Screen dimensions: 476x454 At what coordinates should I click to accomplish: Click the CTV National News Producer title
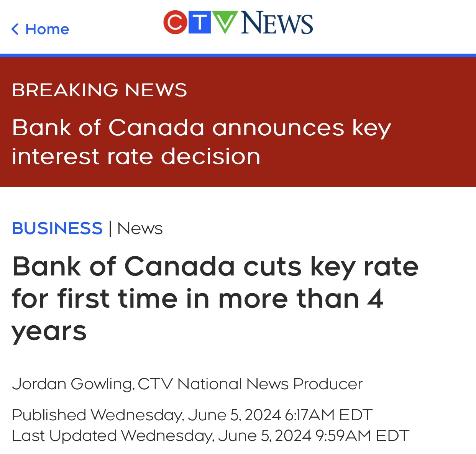coord(250,384)
